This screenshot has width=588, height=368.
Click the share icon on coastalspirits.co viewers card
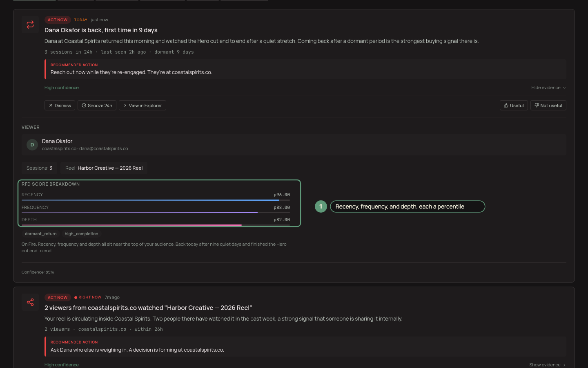(30, 302)
